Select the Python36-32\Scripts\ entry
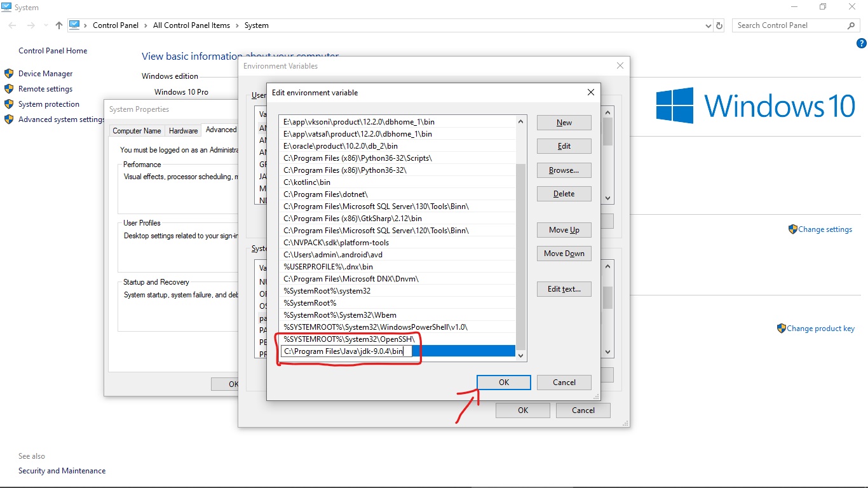Screen dimensions: 868x488 (397, 158)
